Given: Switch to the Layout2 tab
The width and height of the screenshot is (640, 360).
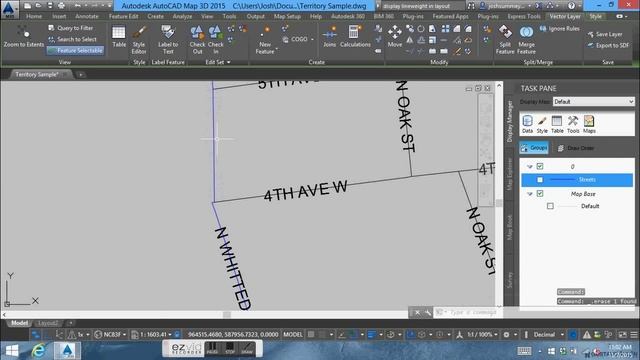Looking at the screenshot, I should coord(48,323).
